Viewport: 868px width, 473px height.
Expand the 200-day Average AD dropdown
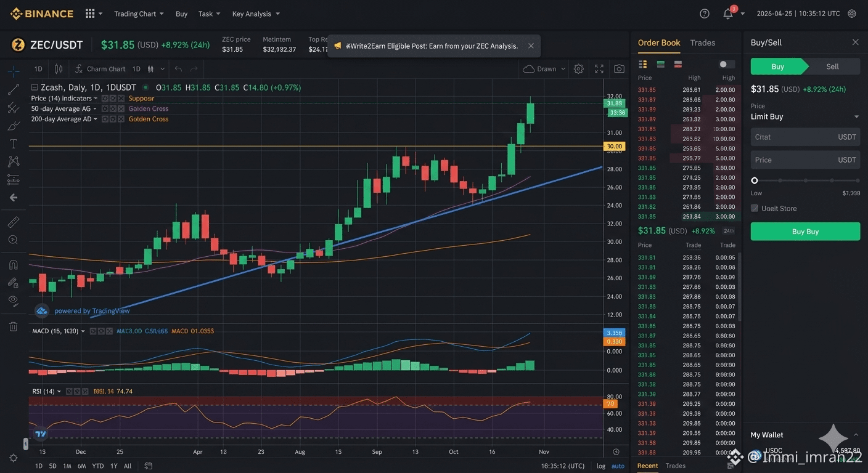click(96, 119)
